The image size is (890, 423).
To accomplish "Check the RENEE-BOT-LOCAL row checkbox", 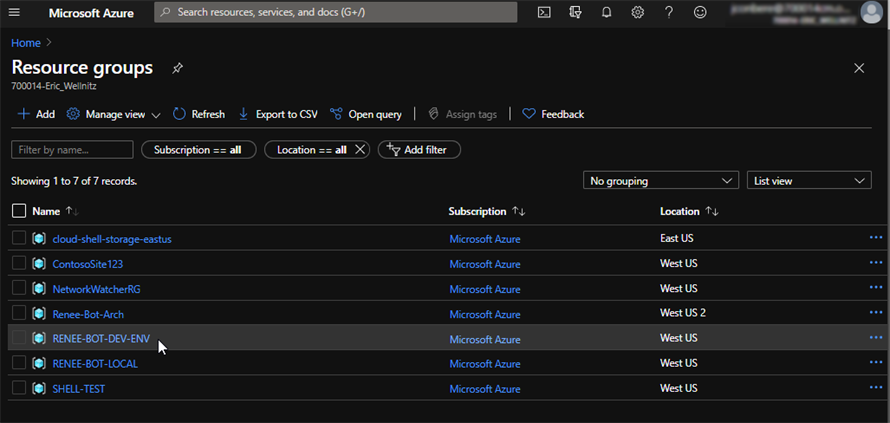I will click(19, 363).
